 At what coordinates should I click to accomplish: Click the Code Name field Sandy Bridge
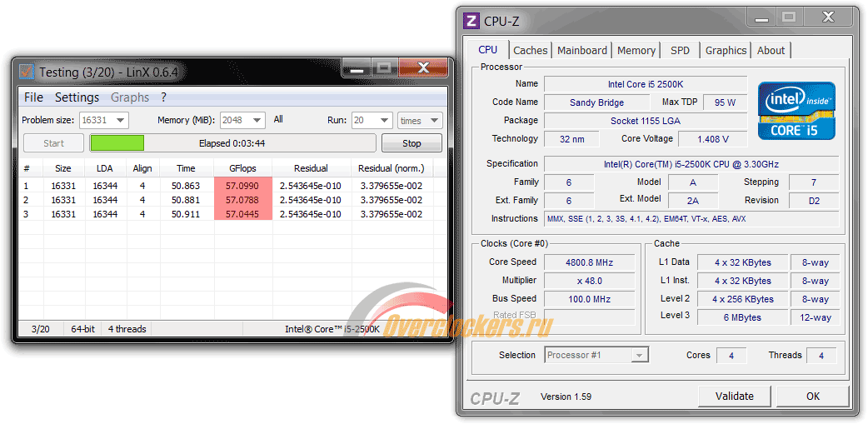pyautogui.click(x=596, y=102)
